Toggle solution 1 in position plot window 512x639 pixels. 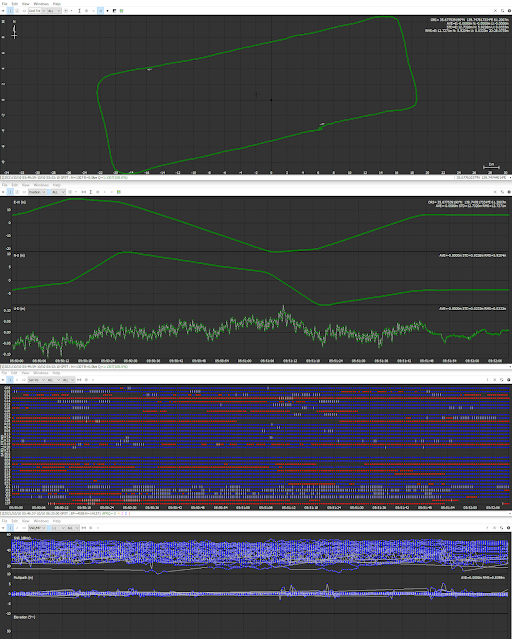coord(10,192)
